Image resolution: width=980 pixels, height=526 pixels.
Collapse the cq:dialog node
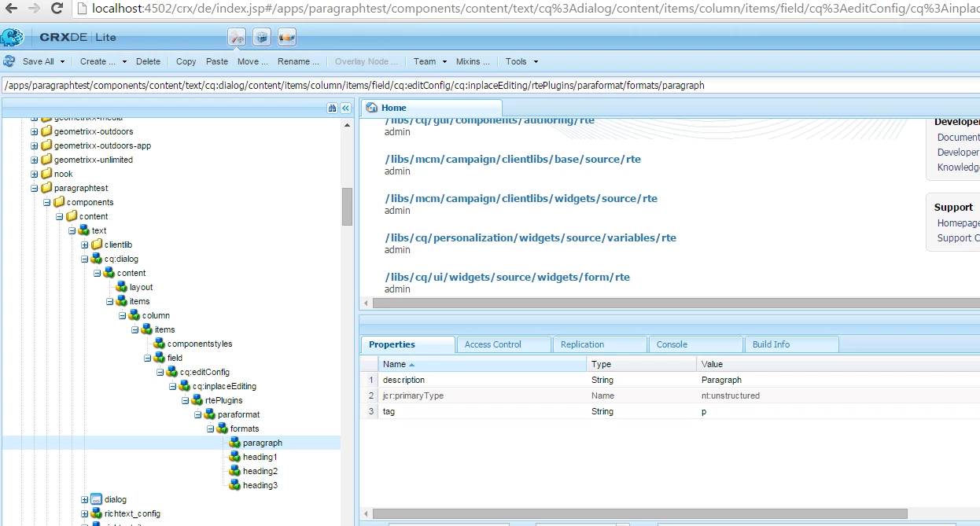pos(84,259)
